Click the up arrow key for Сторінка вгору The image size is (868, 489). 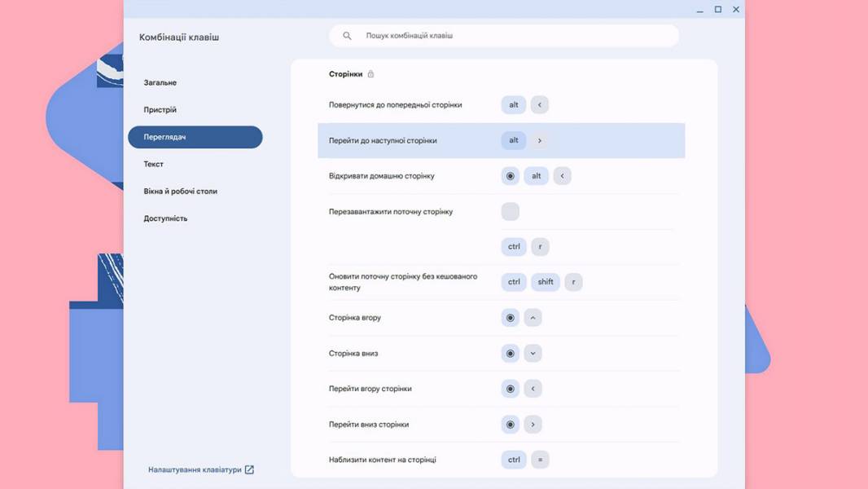pos(533,318)
